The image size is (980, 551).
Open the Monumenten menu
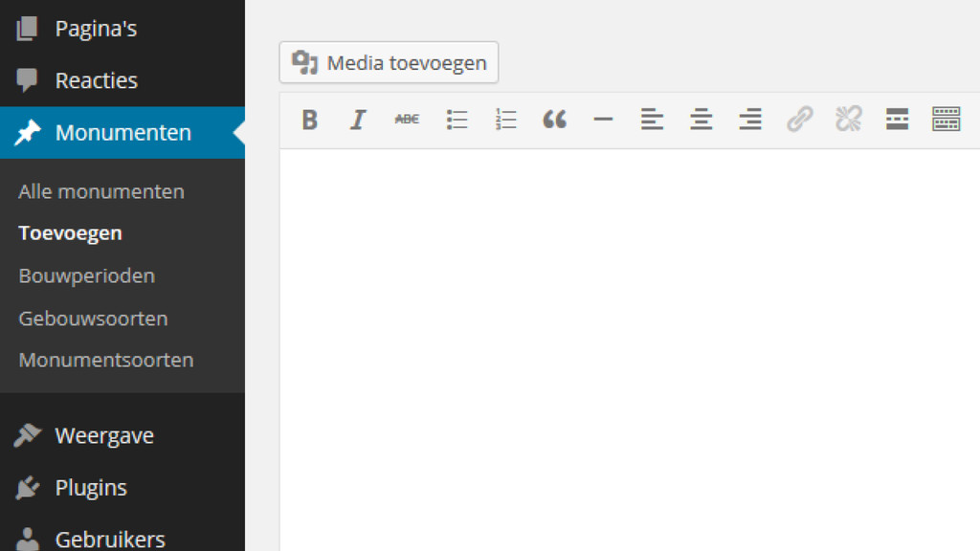(122, 132)
